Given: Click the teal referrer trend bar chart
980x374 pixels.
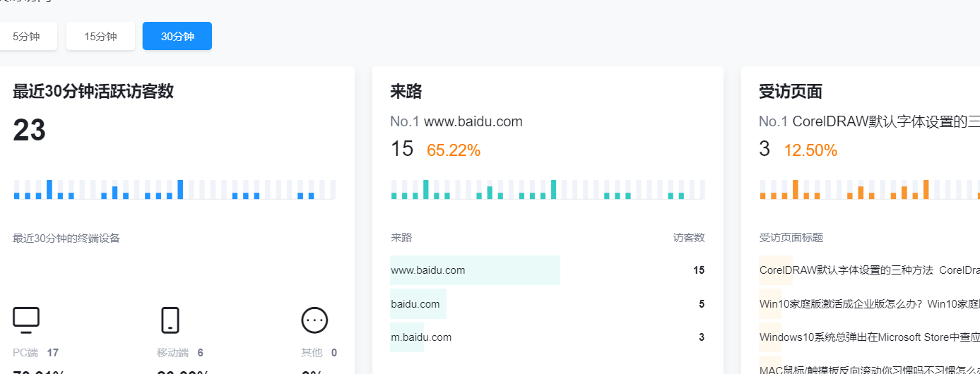Looking at the screenshot, I should pyautogui.click(x=548, y=189).
